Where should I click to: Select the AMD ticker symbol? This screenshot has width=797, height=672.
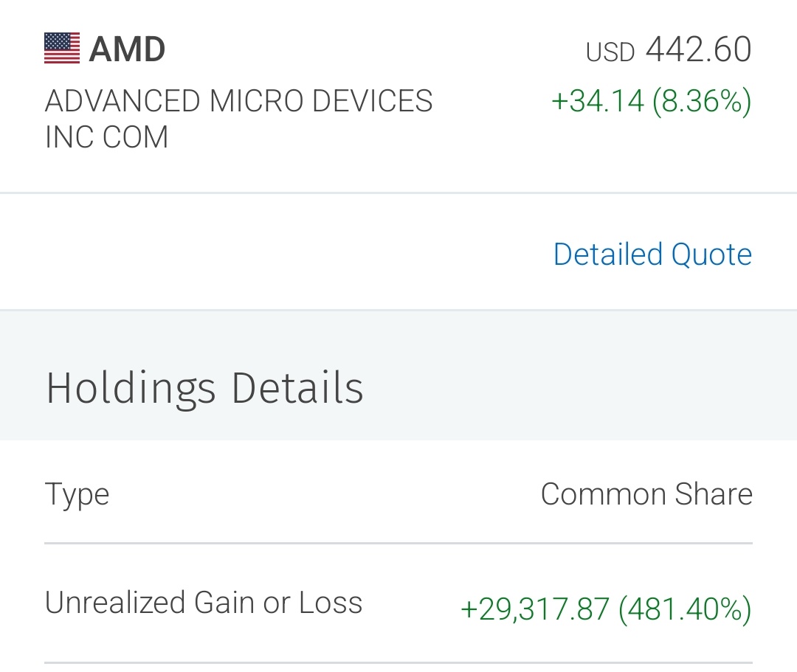[x=127, y=49]
